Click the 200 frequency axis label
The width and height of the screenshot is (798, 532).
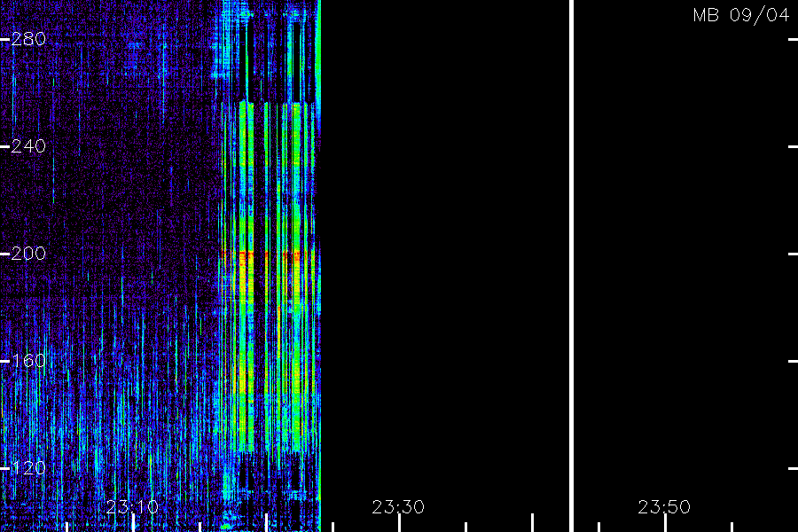(x=28, y=254)
